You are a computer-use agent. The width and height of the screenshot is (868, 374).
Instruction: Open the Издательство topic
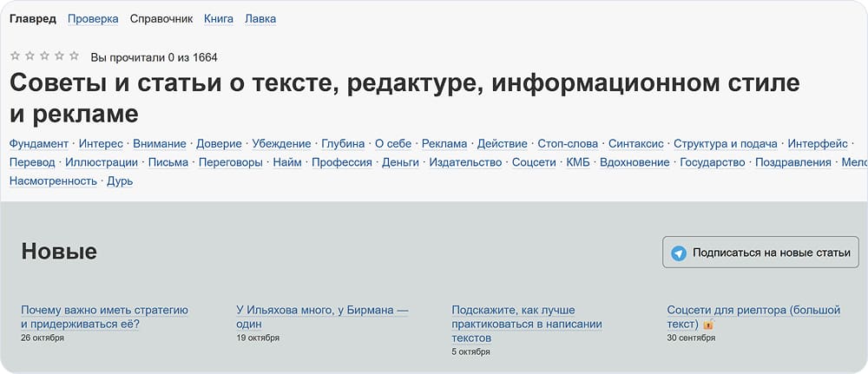(x=465, y=162)
